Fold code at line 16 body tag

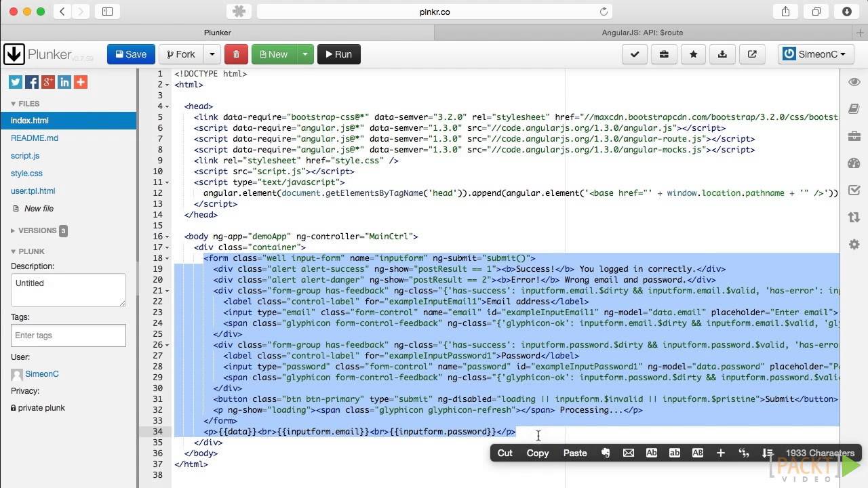tap(167, 237)
